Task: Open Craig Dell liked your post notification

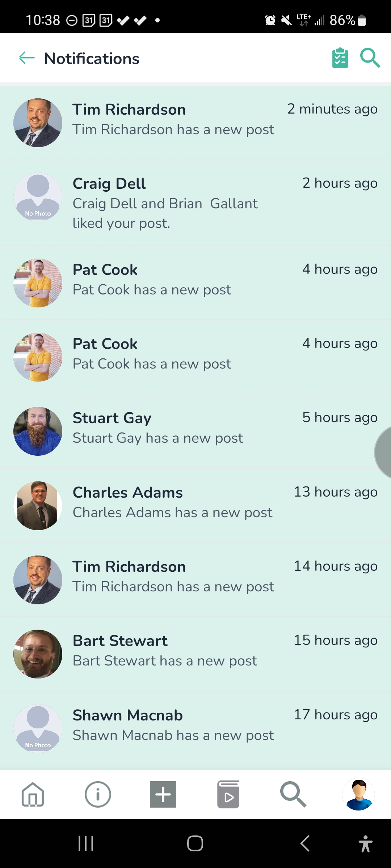Action: coord(195,203)
